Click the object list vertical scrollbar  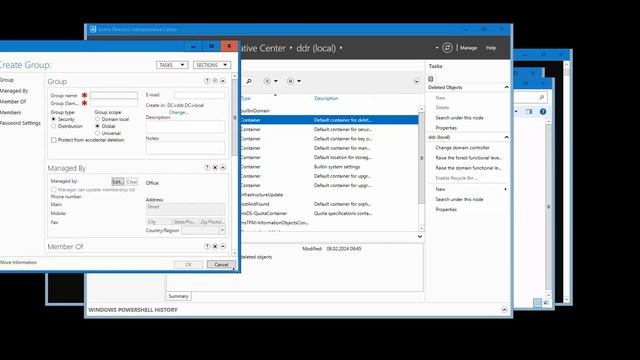click(x=421, y=169)
